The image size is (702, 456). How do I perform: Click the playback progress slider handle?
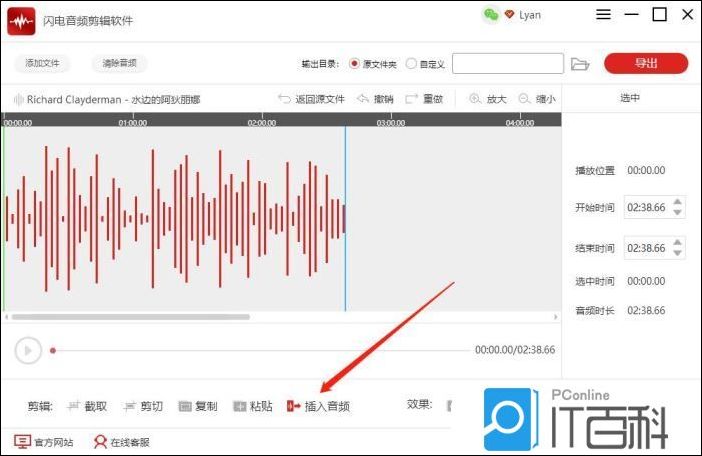point(53,350)
